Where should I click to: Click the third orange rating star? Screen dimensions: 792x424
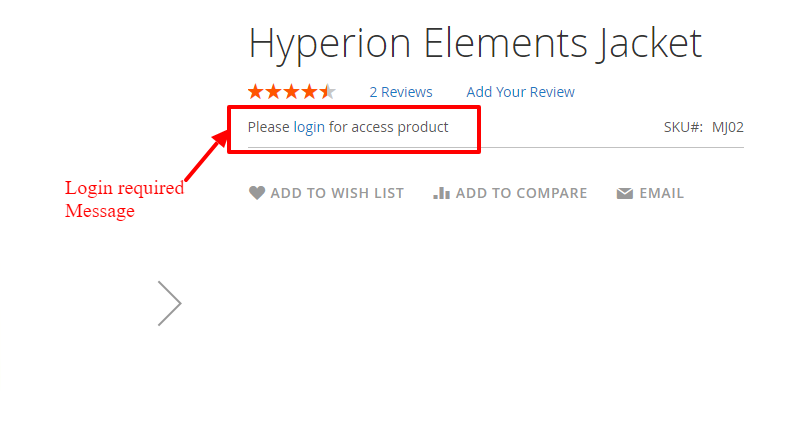[291, 92]
